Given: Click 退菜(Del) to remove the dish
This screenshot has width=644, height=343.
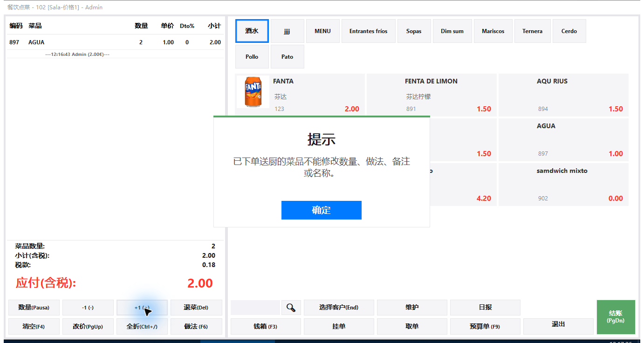Looking at the screenshot, I should [x=196, y=308].
